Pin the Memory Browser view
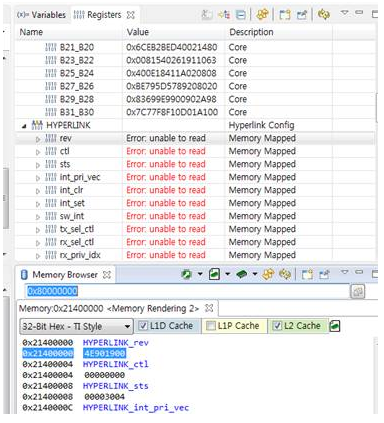 pos(324,274)
